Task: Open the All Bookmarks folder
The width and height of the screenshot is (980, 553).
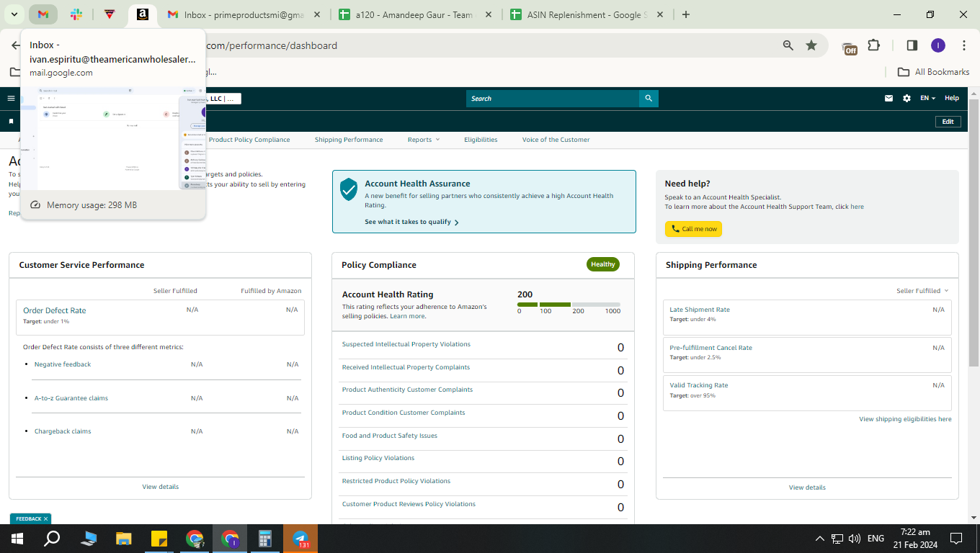Action: point(933,72)
